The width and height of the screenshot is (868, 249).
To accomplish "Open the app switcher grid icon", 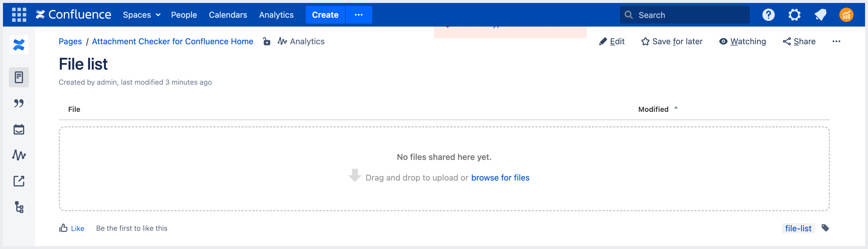I will click(x=19, y=15).
